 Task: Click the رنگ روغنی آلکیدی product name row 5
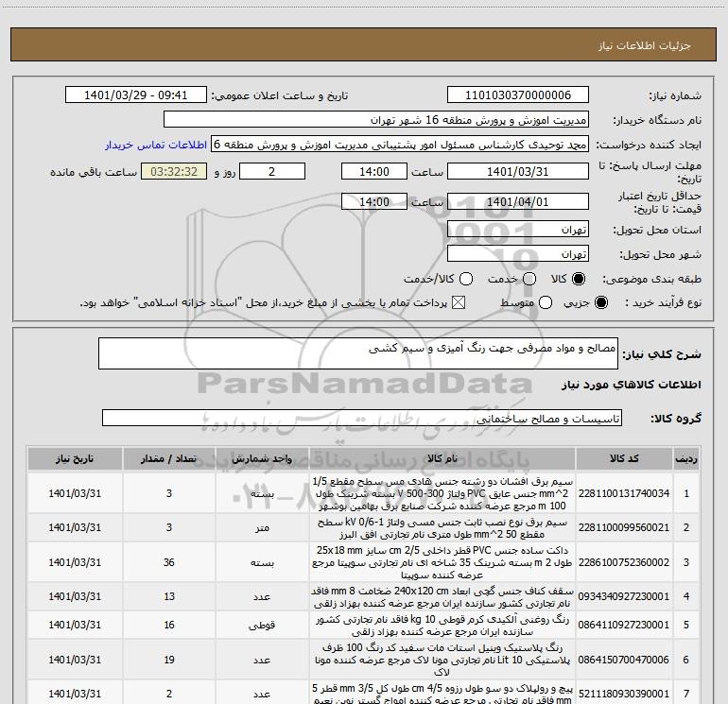pyautogui.click(x=442, y=626)
